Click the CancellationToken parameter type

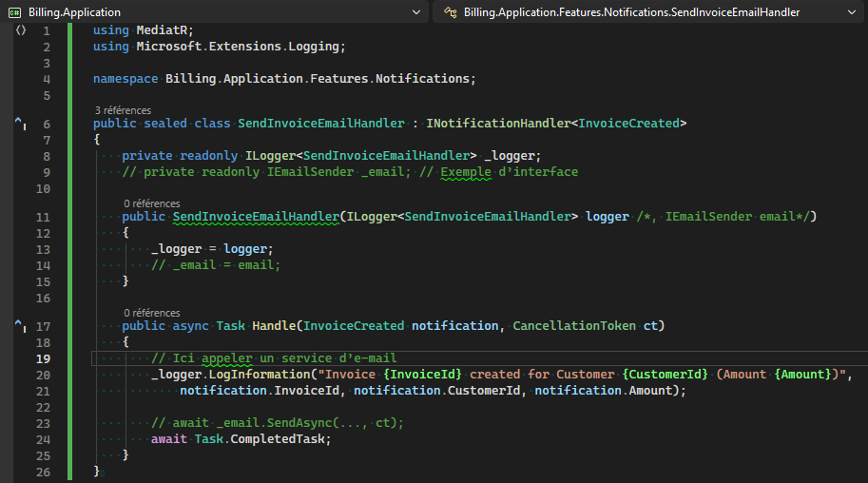pos(574,326)
